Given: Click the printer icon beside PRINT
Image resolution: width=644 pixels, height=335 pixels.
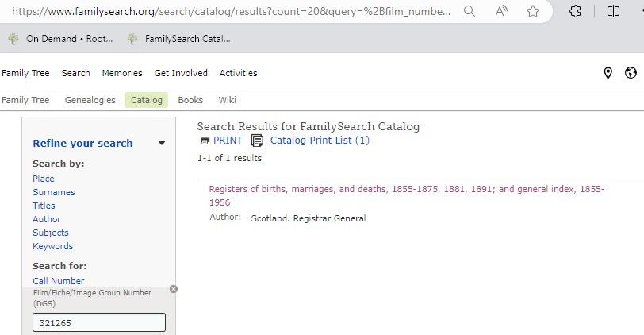Looking at the screenshot, I should (205, 141).
